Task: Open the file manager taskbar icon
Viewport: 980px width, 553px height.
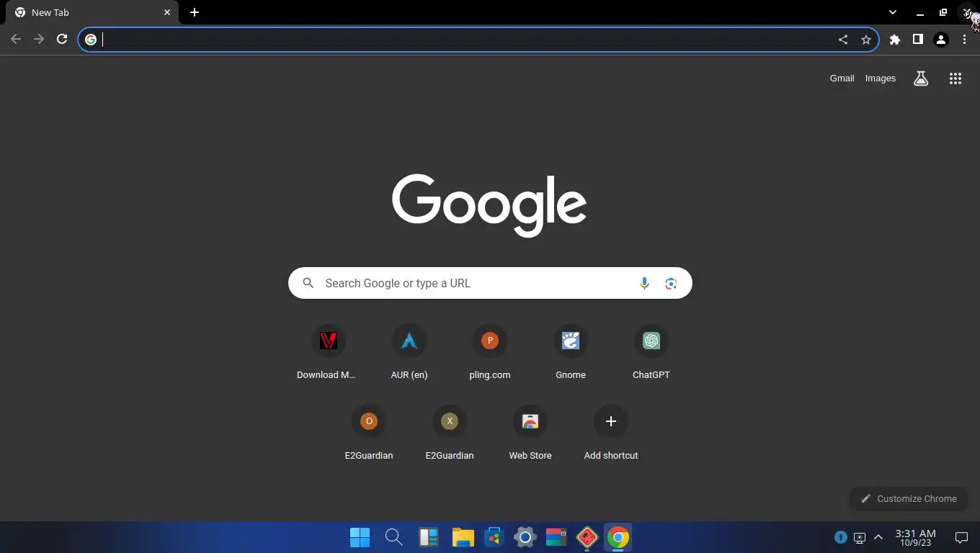Action: [x=463, y=537]
